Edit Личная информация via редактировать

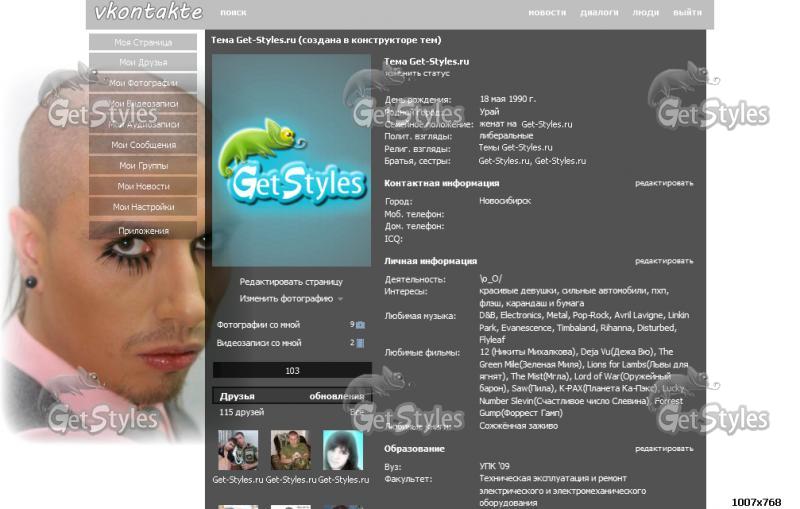coord(664,261)
